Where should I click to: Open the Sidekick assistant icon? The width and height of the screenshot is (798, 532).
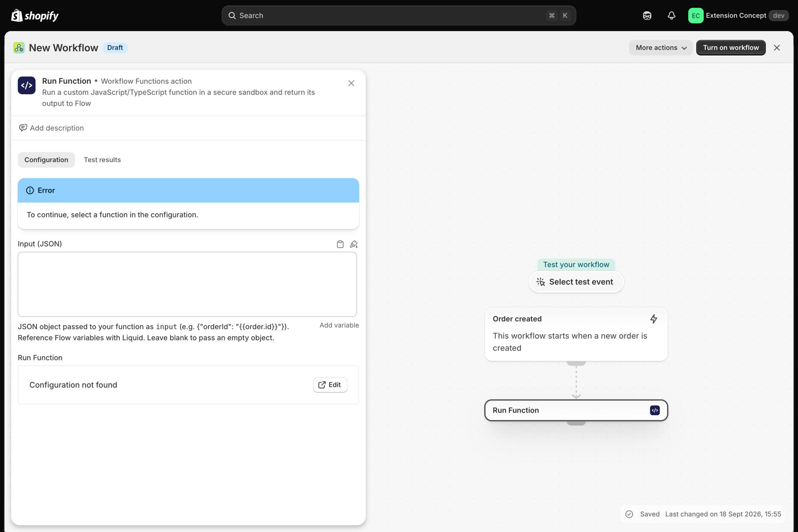[x=647, y=16]
